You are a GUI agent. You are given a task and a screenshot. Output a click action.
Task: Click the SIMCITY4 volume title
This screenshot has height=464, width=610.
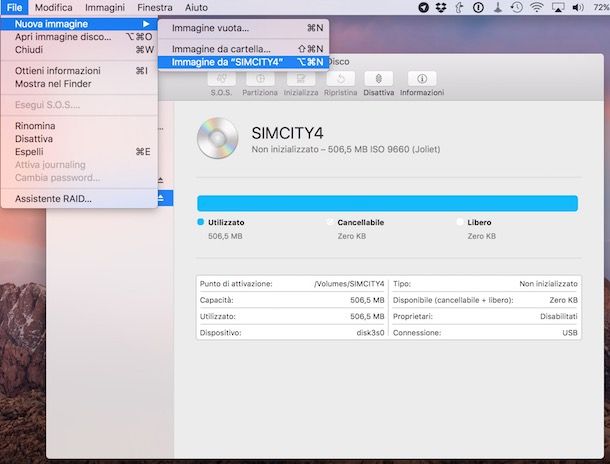[x=287, y=133]
